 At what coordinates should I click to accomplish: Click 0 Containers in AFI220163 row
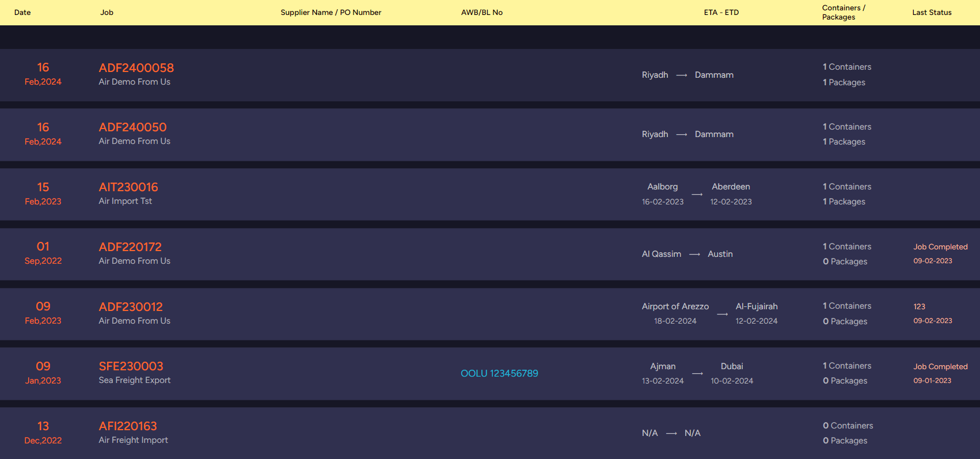coord(848,426)
